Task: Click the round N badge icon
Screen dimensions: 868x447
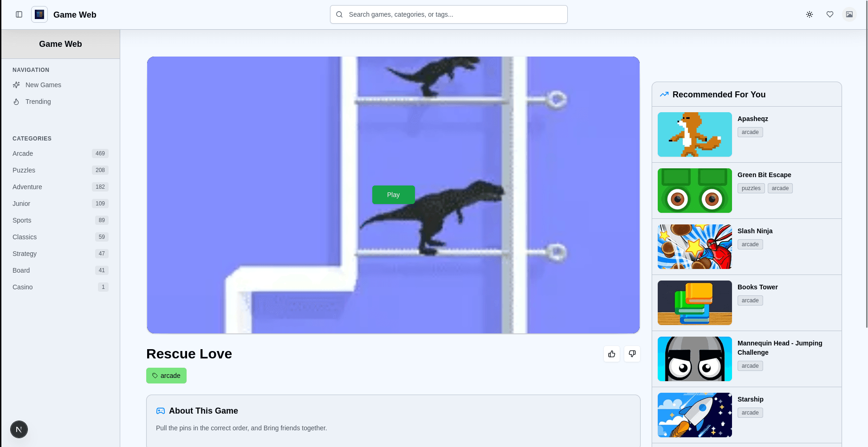Action: (19, 429)
